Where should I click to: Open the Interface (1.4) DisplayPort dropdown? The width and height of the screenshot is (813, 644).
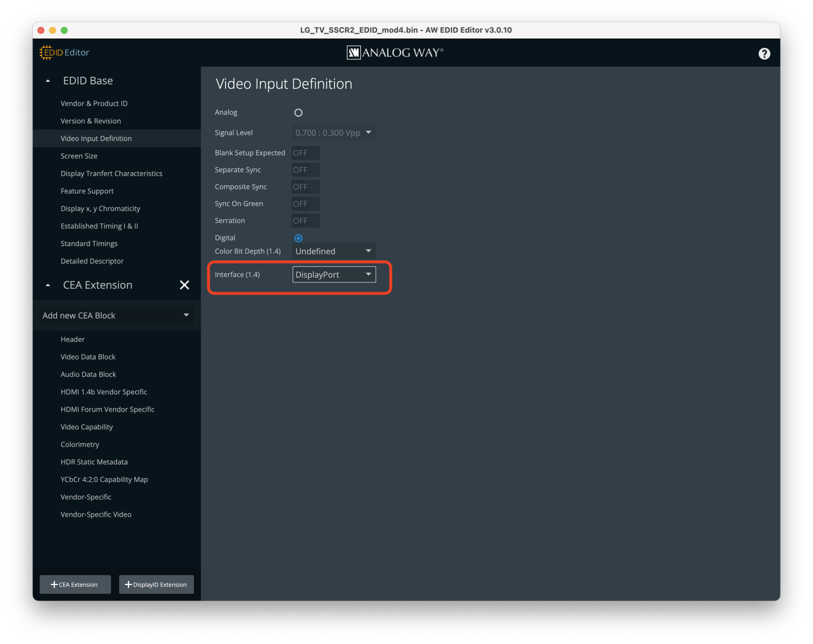click(333, 274)
